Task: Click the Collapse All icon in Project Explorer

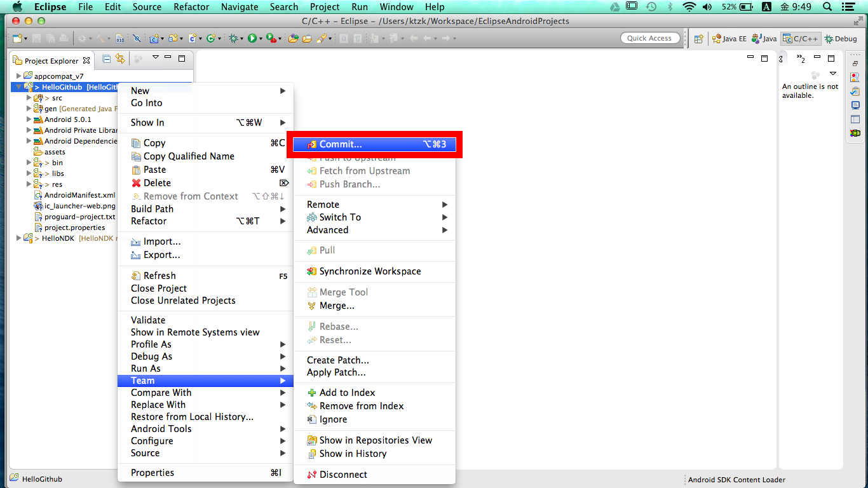Action: [x=105, y=58]
